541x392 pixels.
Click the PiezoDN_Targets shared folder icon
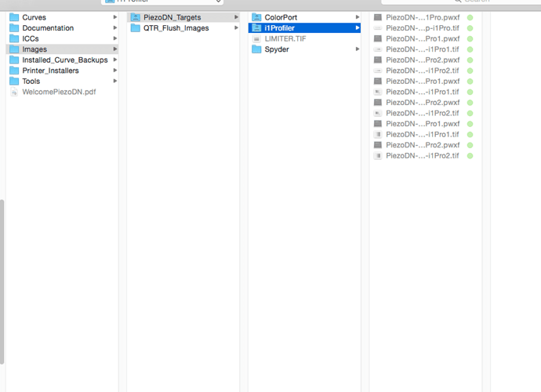(136, 17)
